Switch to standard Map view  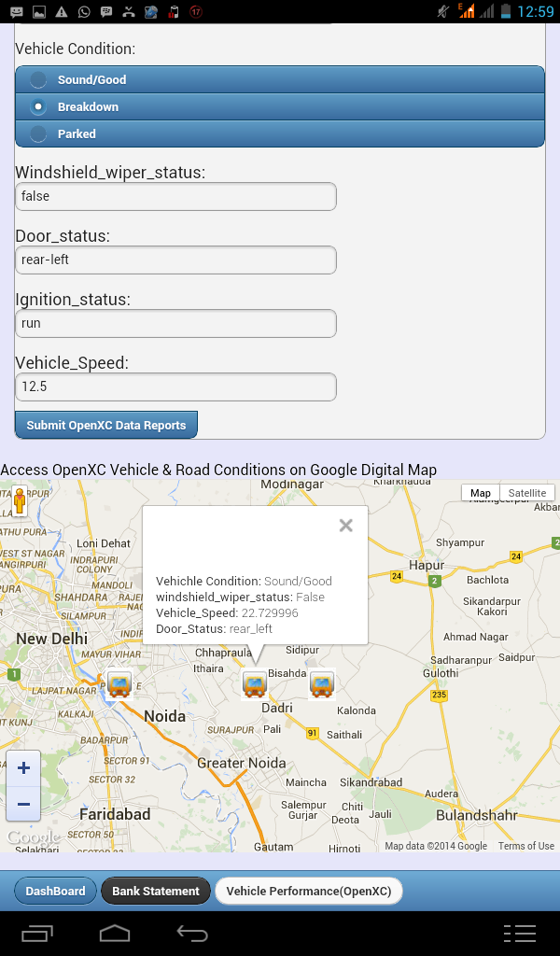(x=480, y=493)
